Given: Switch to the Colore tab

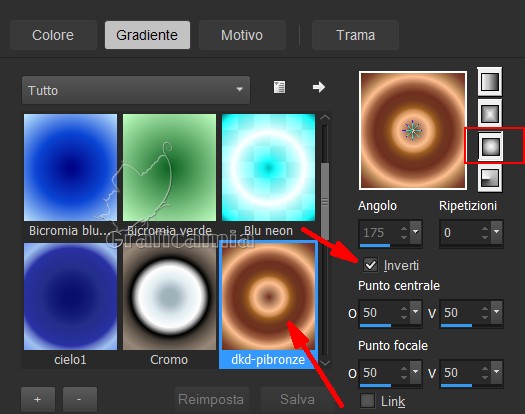Looking at the screenshot, I should (53, 35).
